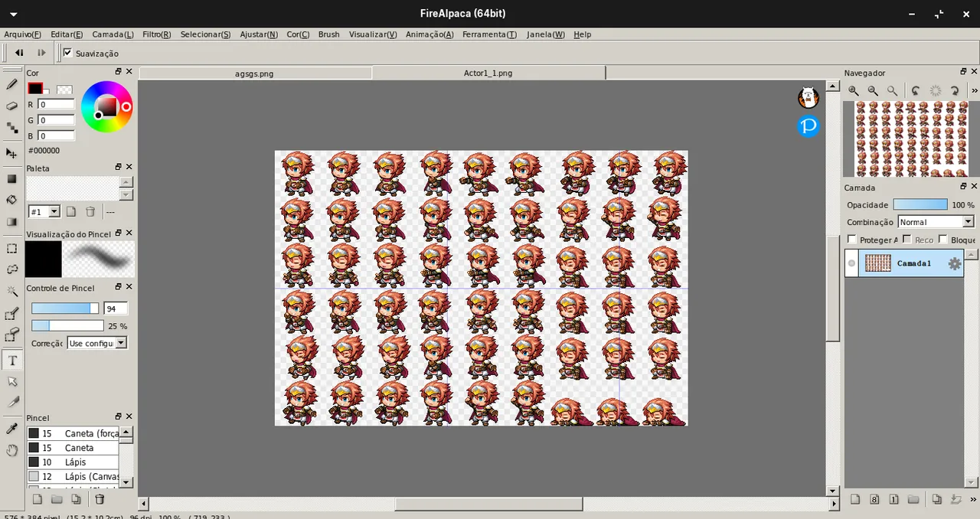Select the Magic Wand tool

pyautogui.click(x=11, y=291)
